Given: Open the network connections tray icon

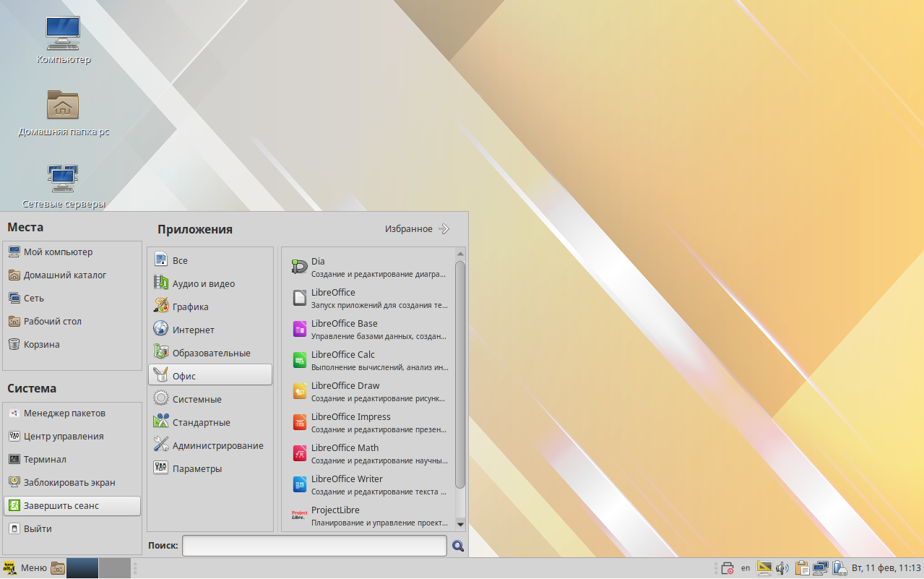Looking at the screenshot, I should (x=820, y=568).
